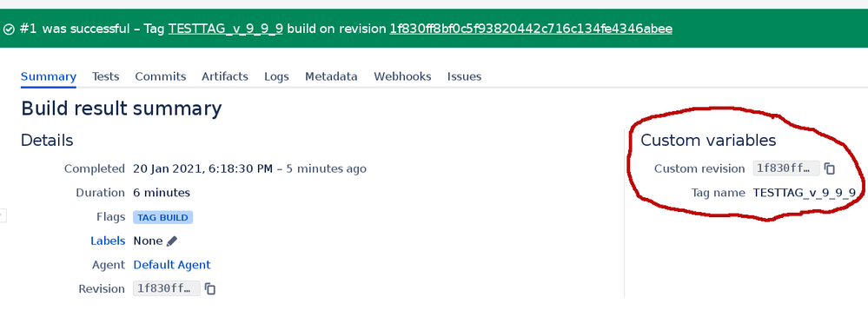Open the full revision hash link in banner

pos(531,29)
